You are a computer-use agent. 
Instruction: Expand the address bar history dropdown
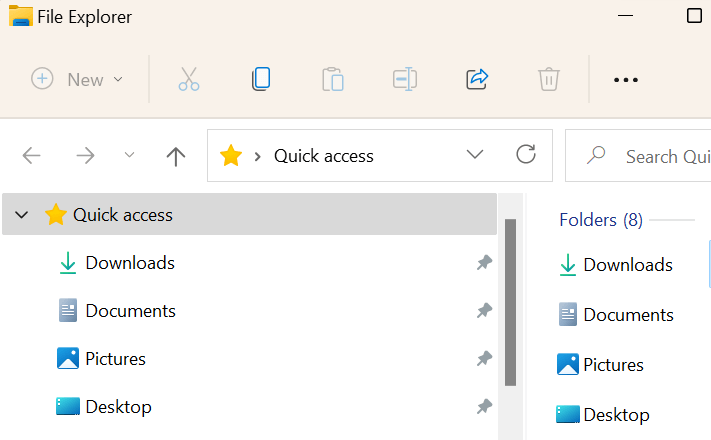[x=475, y=155]
